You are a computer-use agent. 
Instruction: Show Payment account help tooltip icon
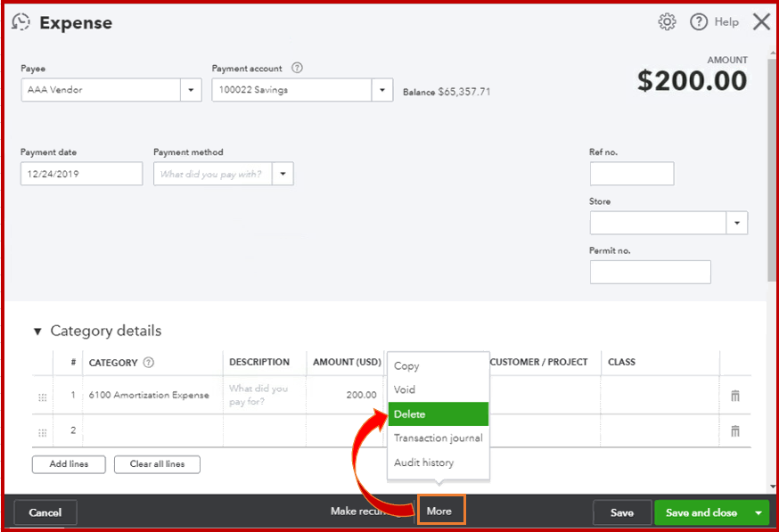pyautogui.click(x=297, y=68)
